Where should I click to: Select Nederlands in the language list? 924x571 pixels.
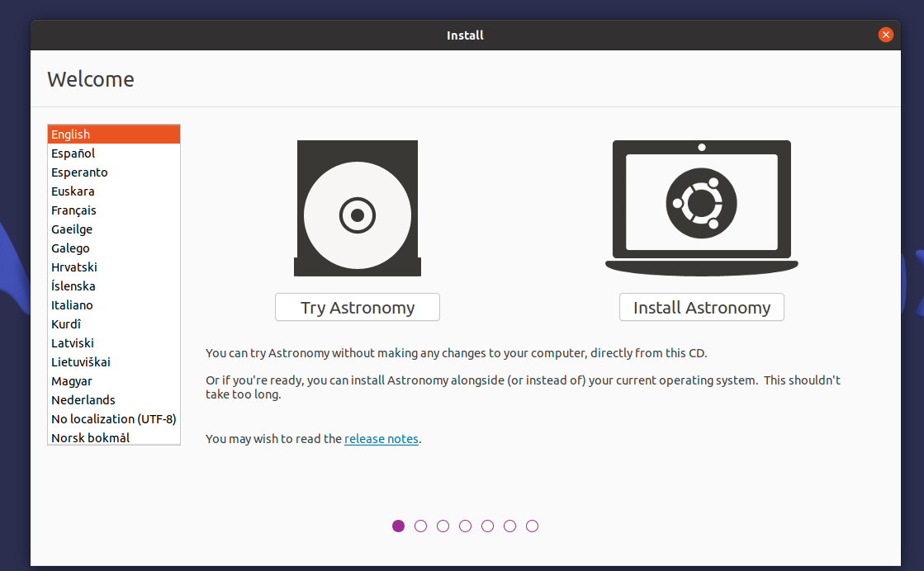click(x=114, y=399)
